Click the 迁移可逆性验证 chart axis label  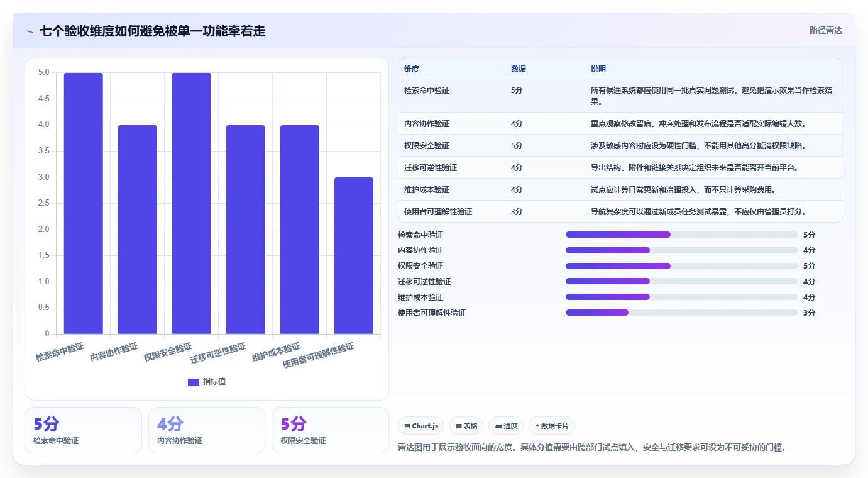tap(218, 353)
